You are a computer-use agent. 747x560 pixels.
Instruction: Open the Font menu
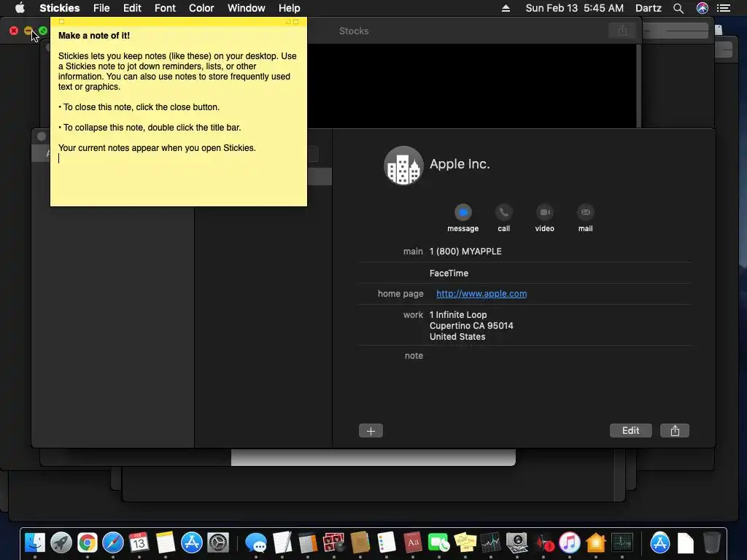coord(165,8)
